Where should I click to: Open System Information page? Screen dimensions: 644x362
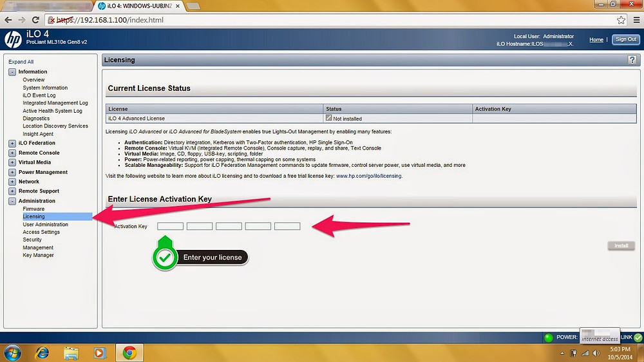45,88
